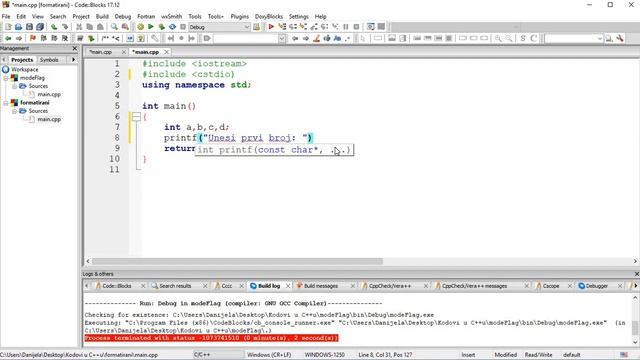
Task: Click the Find magnifier icon
Action: [114, 27]
